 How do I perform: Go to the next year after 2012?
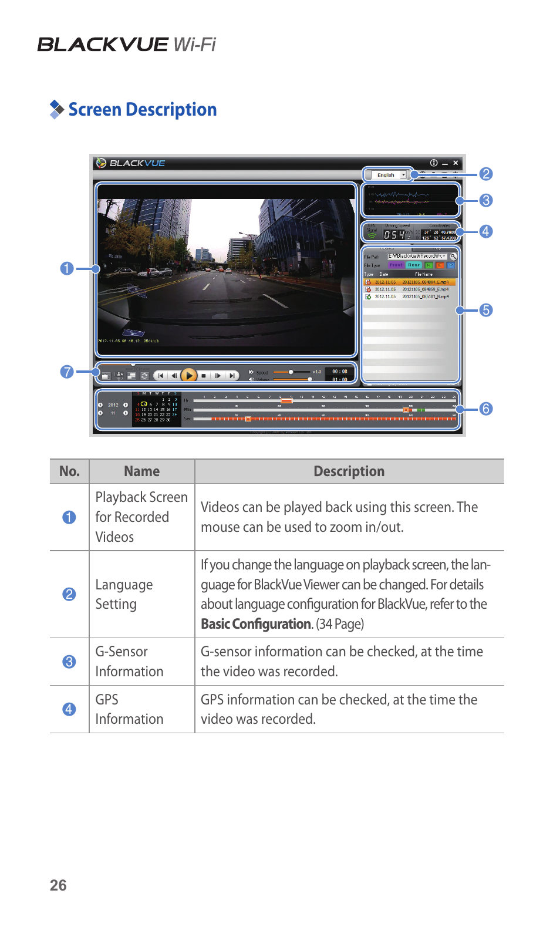(126, 405)
